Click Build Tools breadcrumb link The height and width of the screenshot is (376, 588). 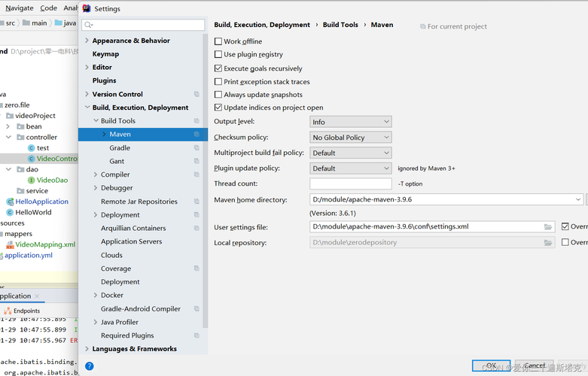pos(340,25)
